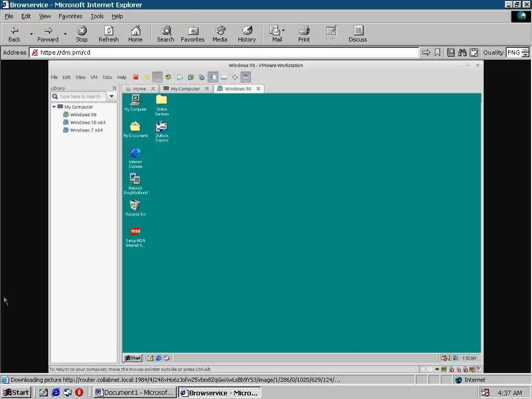Collapse the My Computer tree in Library

click(54, 107)
